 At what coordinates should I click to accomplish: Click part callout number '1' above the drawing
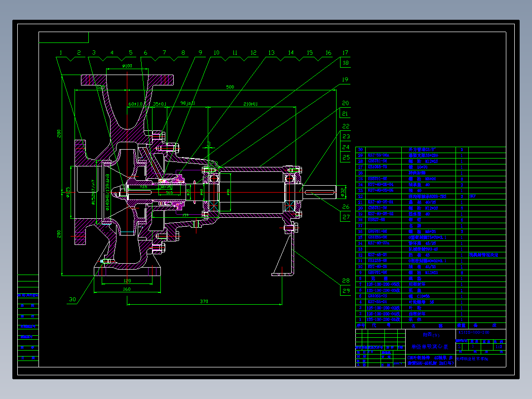[x=61, y=53]
